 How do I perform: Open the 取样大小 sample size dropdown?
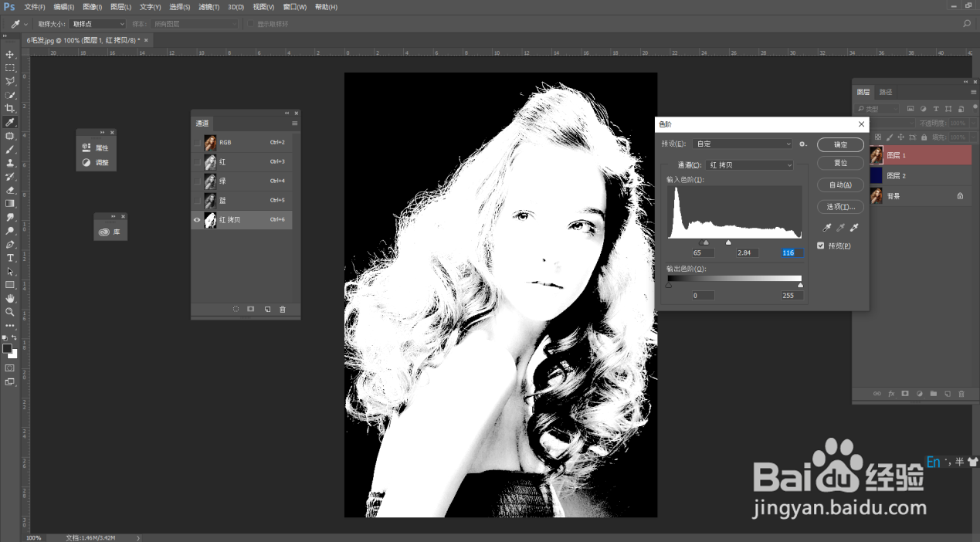click(x=98, y=24)
